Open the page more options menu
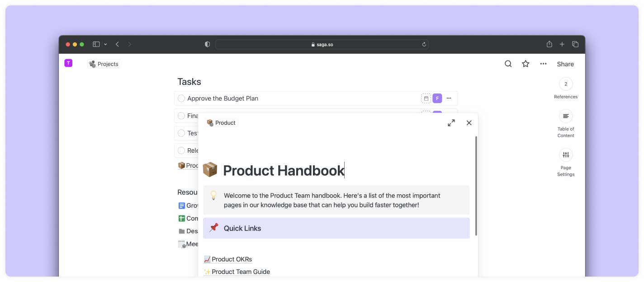 543,64
